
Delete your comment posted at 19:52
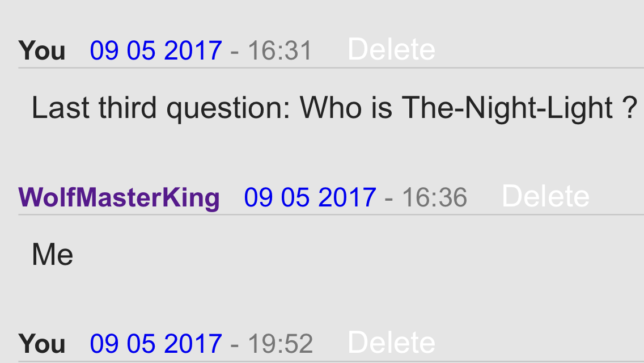(x=391, y=343)
